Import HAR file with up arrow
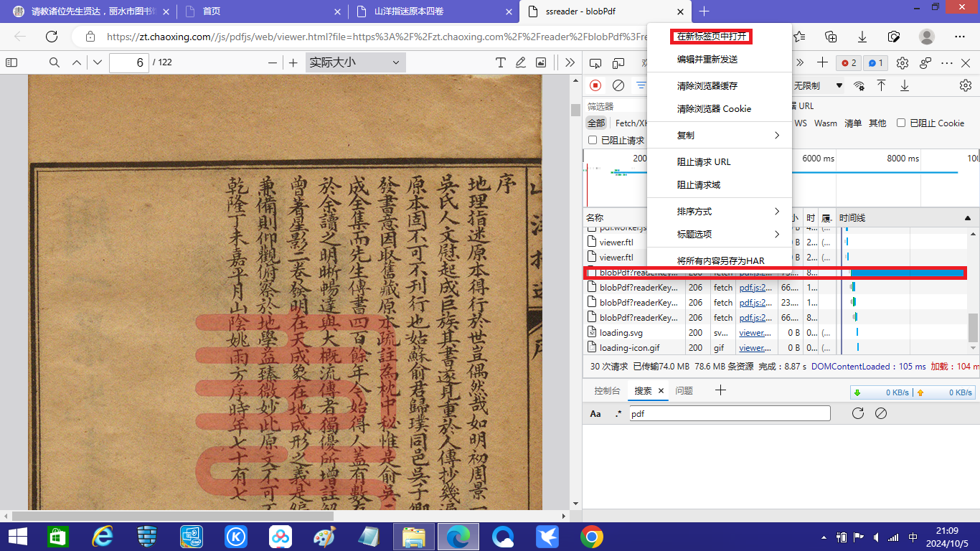Screen dimensions: 980x551 click(x=882, y=85)
